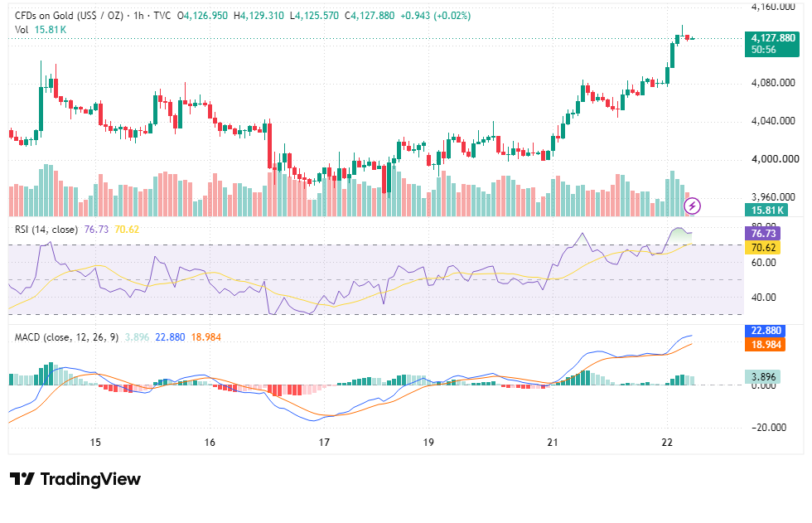Click date 22 on the time axis

tap(667, 443)
